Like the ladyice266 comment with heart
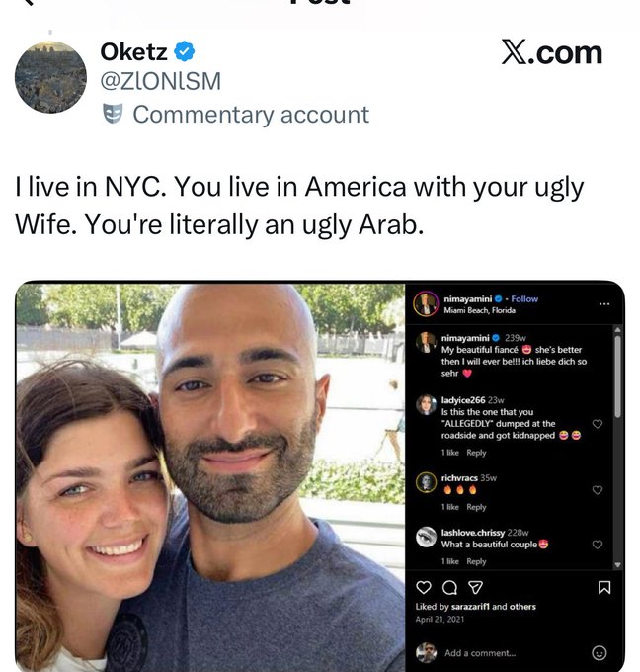The image size is (640, 672). click(x=597, y=424)
